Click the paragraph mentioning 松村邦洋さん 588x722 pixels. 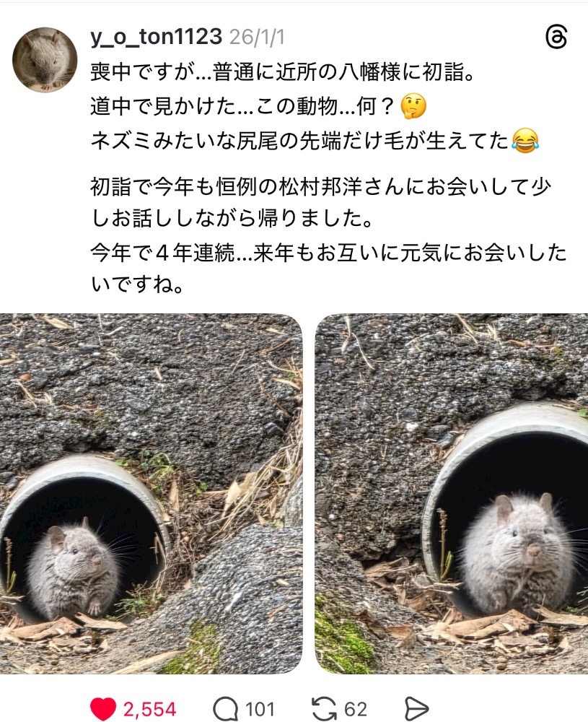pyautogui.click(x=320, y=203)
